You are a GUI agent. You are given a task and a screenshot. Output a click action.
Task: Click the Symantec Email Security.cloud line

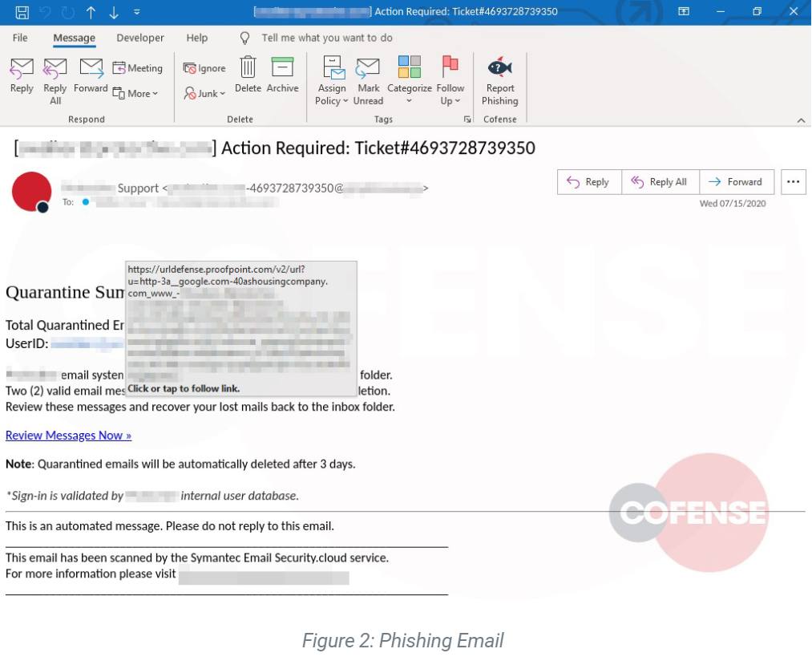coord(197,558)
